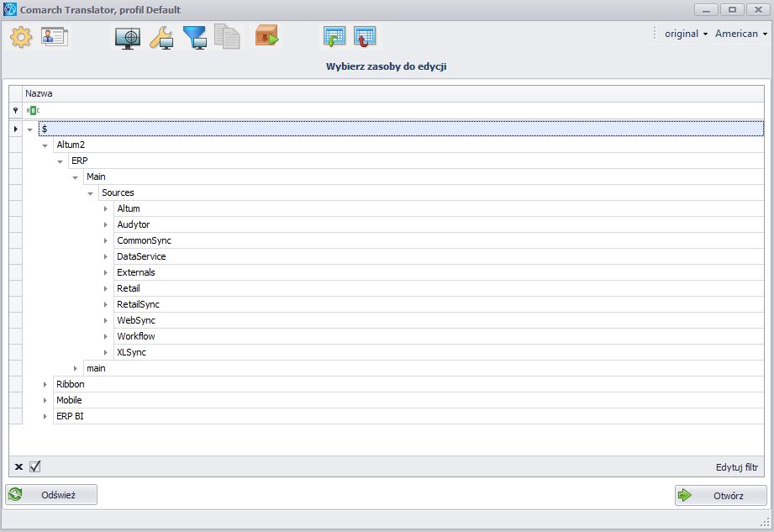Image resolution: width=774 pixels, height=532 pixels.
Task: Expand the ERP BI tree node
Action: 45,417
